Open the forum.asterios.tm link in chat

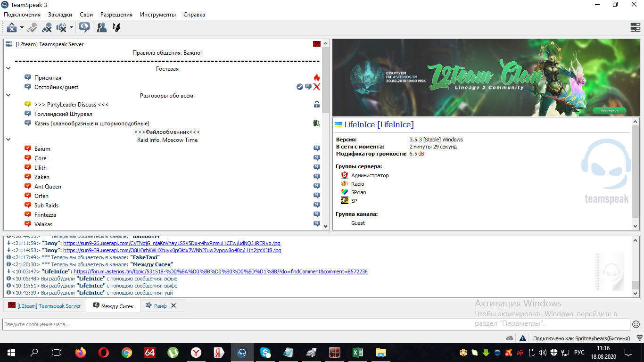click(220, 271)
